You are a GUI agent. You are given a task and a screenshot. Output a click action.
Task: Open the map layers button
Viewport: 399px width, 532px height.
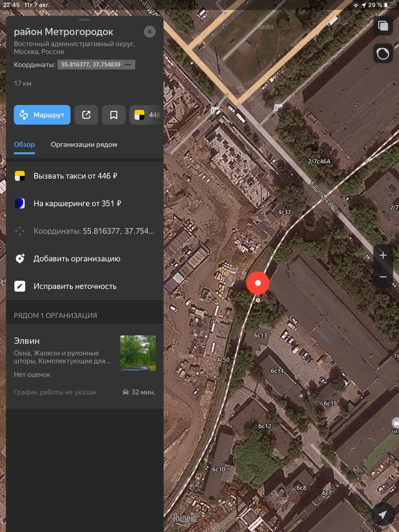[x=383, y=26]
